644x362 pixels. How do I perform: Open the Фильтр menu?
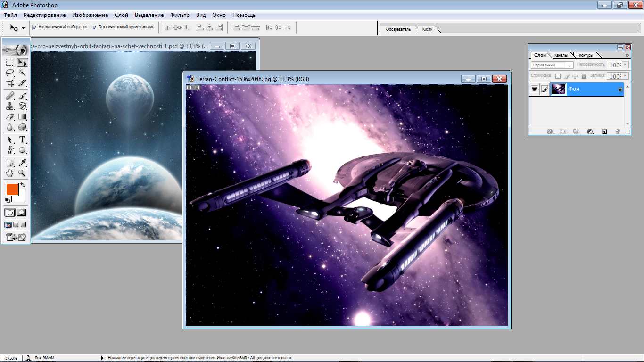click(180, 15)
